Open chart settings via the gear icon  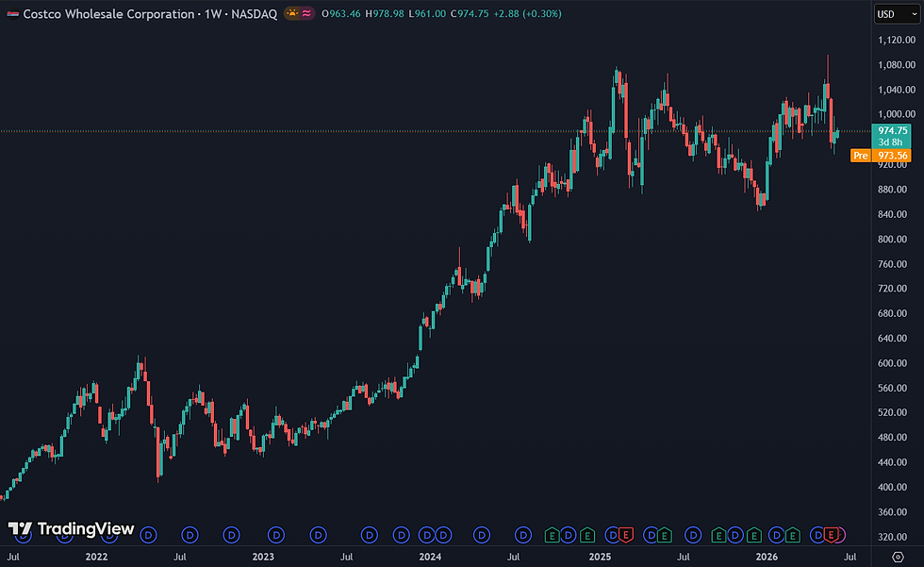(898, 557)
